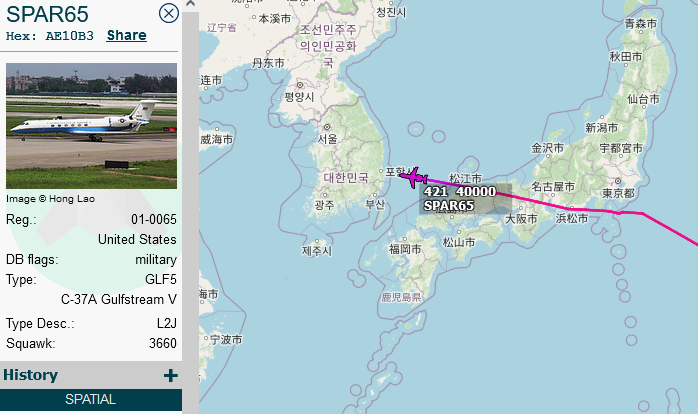Click the registration value 01-0065

coord(154,219)
